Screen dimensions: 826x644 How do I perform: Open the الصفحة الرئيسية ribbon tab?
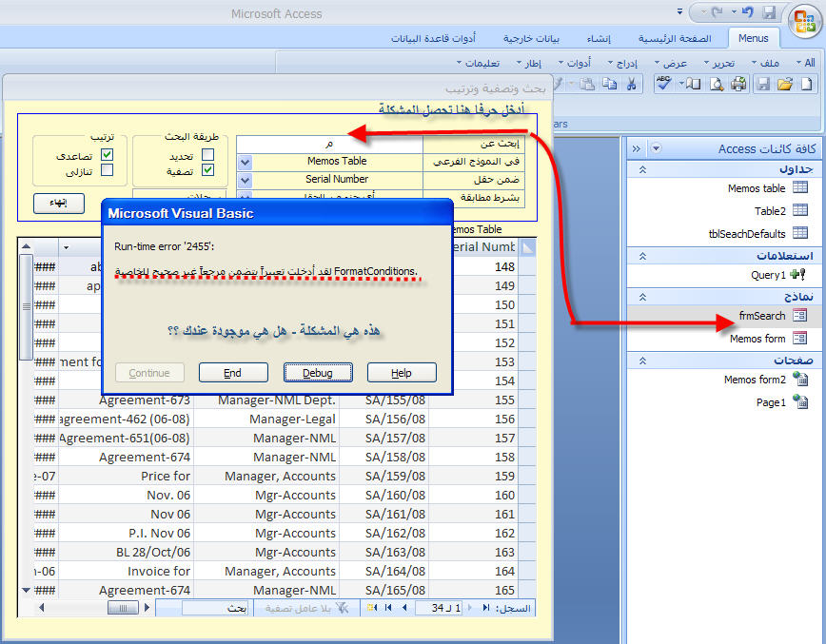pos(675,38)
